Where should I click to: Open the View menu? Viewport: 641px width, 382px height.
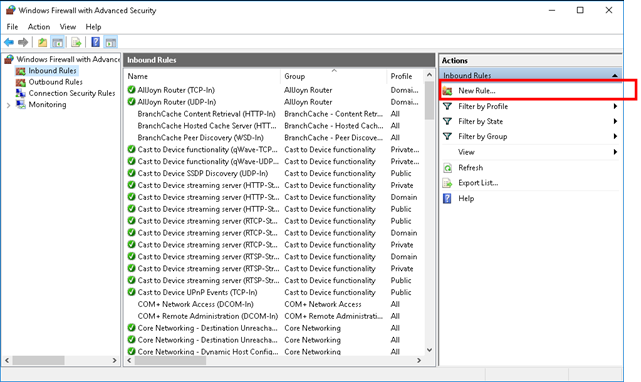[x=68, y=27]
